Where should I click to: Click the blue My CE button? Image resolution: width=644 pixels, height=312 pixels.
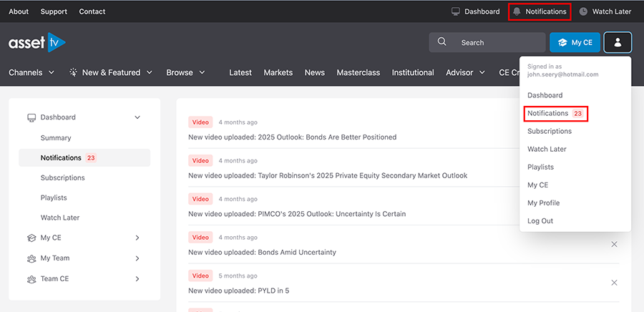pos(575,42)
